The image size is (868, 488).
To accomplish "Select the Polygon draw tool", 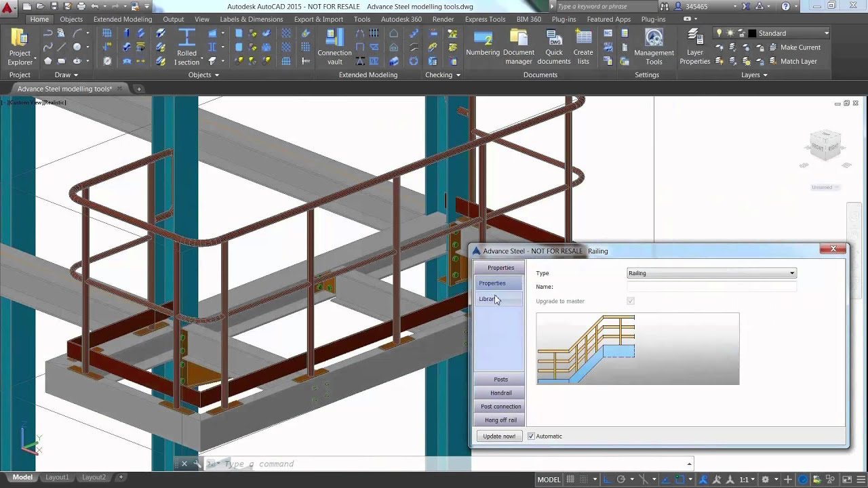I will point(47,61).
